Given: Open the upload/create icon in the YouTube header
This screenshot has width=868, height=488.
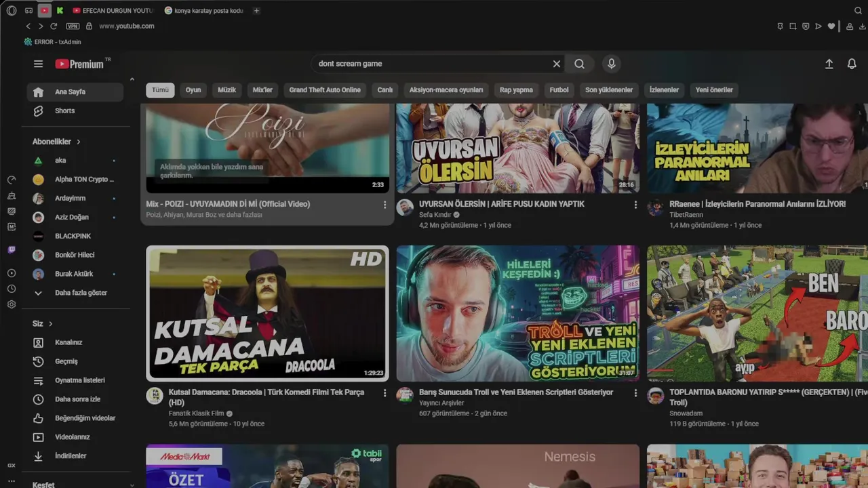Looking at the screenshot, I should [x=829, y=64].
